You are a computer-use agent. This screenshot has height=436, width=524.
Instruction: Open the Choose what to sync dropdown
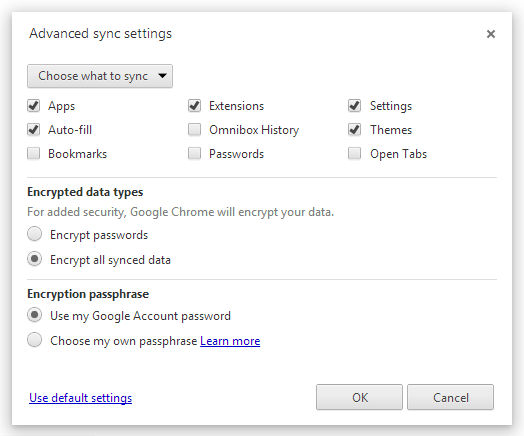click(x=100, y=76)
